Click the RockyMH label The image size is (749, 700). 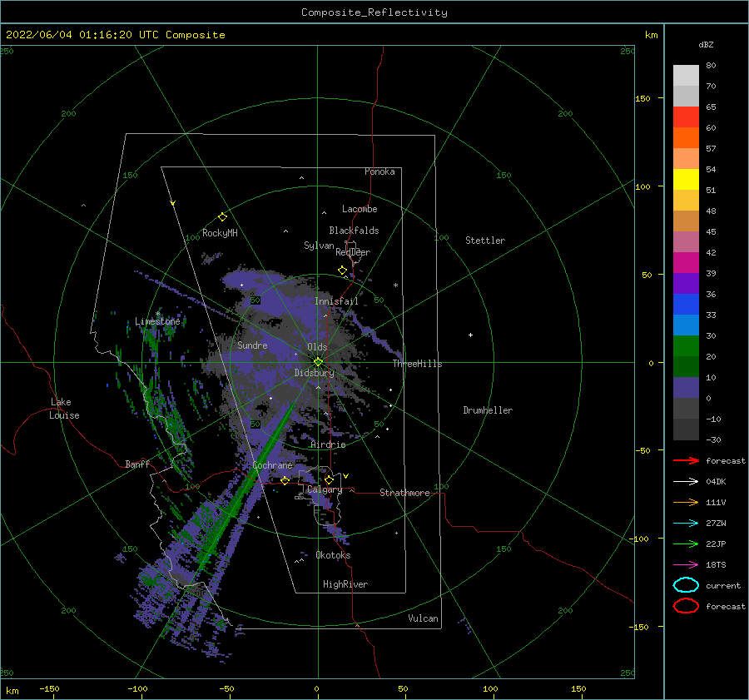tap(220, 233)
